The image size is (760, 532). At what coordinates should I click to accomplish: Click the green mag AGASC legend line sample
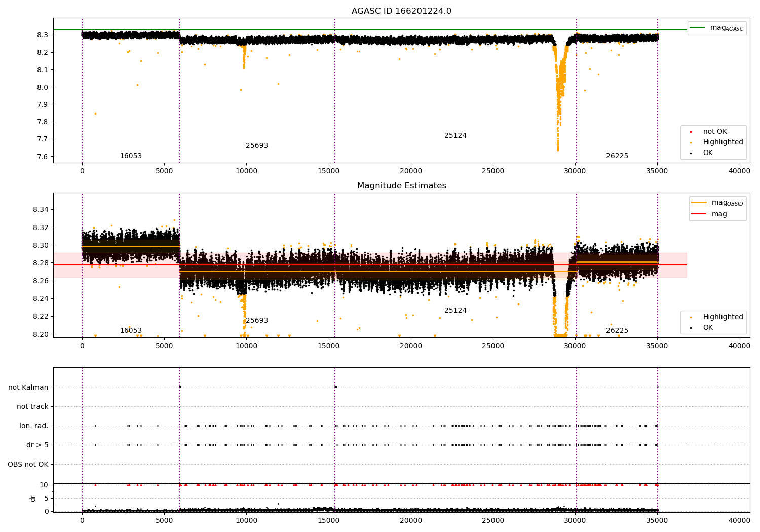point(698,27)
